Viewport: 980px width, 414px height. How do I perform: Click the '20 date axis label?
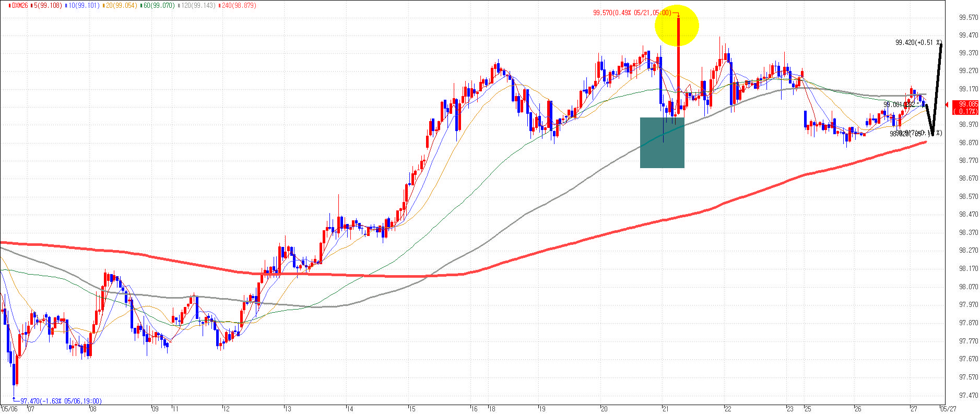point(604,409)
